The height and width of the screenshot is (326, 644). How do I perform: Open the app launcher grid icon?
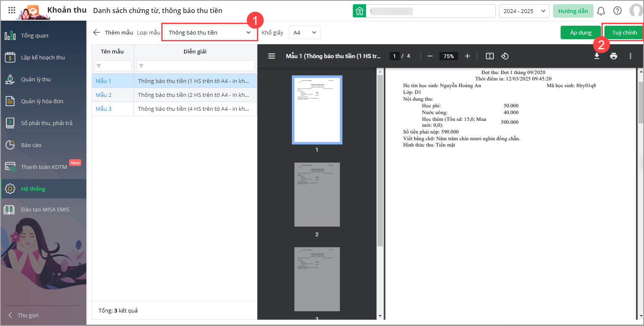[x=12, y=11]
